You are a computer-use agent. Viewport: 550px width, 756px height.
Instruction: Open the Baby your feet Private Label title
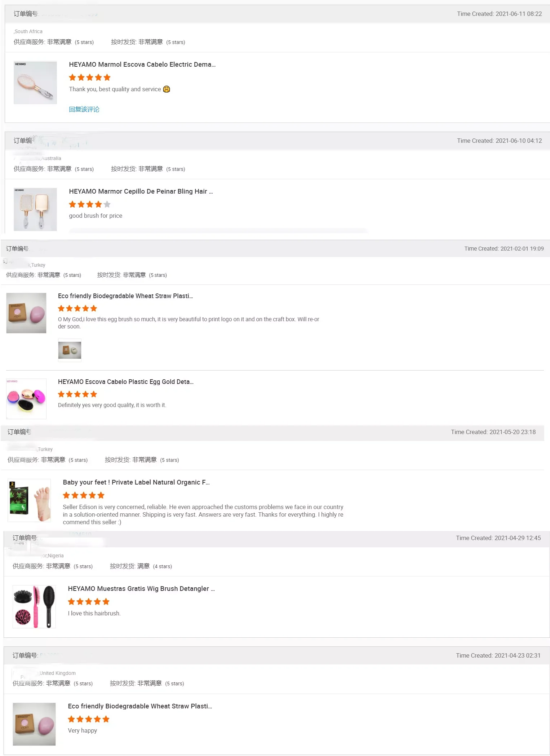pos(136,482)
